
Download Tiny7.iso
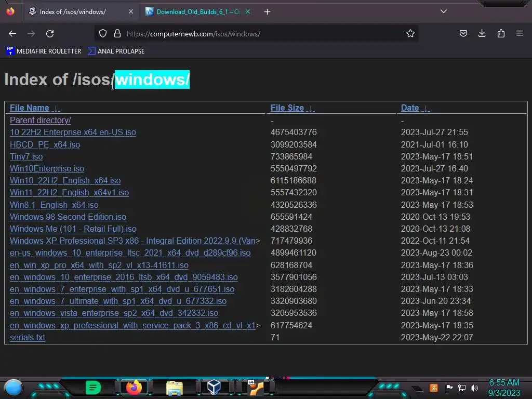(26, 157)
